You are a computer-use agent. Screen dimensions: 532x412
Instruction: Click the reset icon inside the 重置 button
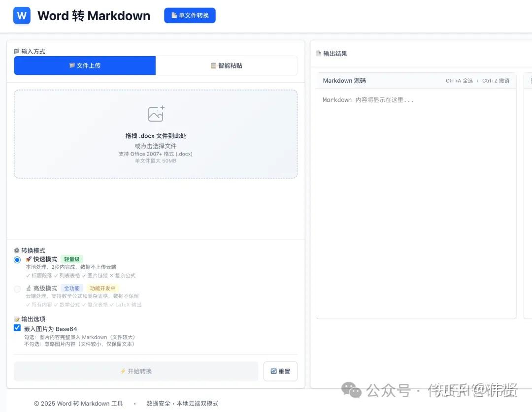(274, 372)
